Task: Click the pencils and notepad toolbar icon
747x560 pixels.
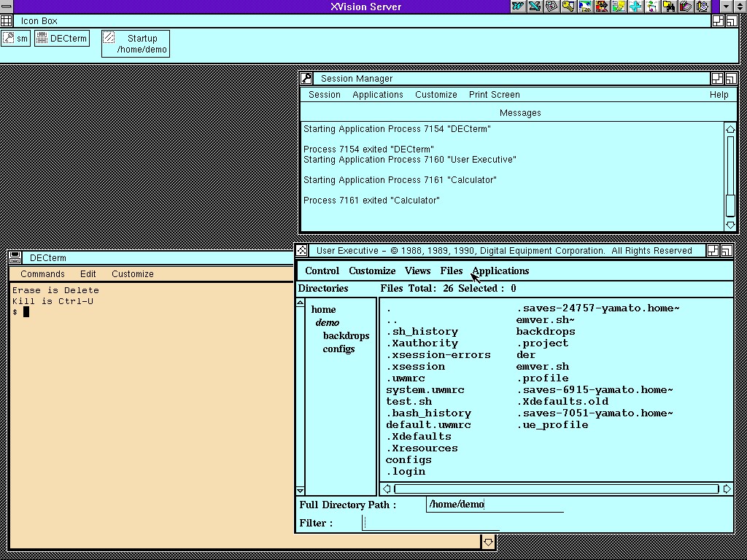Action: point(703,7)
